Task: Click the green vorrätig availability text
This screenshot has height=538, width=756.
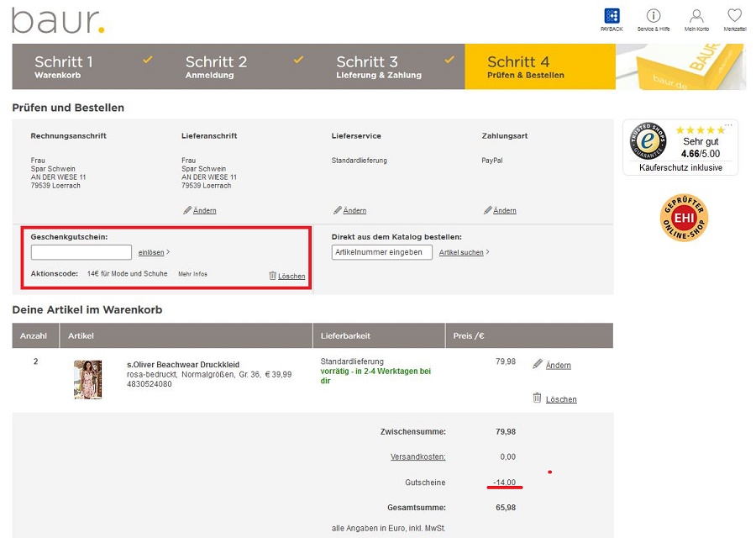Action: click(375, 376)
